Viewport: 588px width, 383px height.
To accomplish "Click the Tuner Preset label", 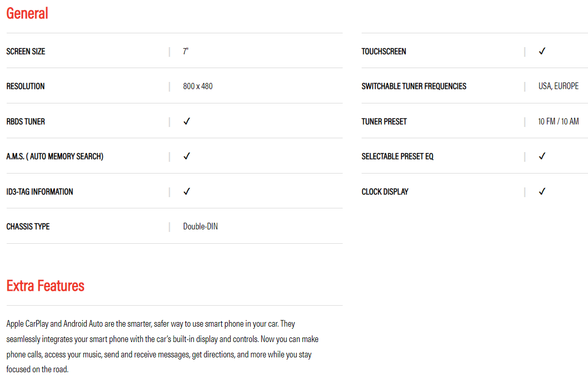I will [384, 121].
